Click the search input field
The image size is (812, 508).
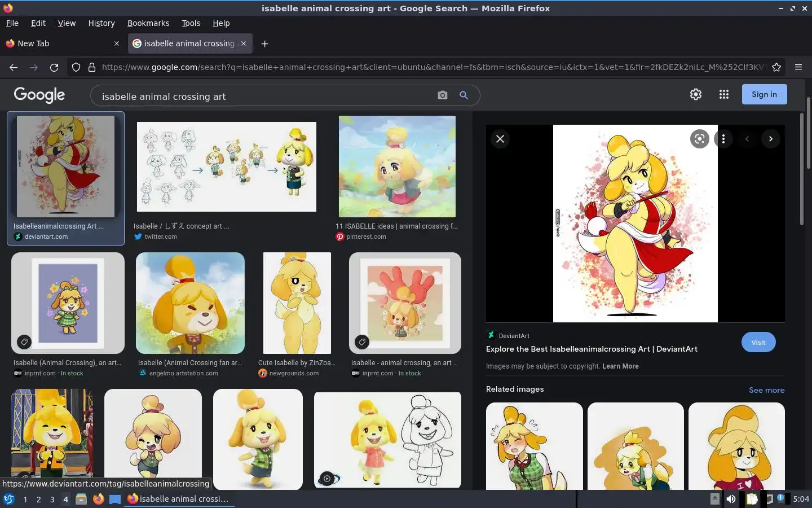point(265,96)
